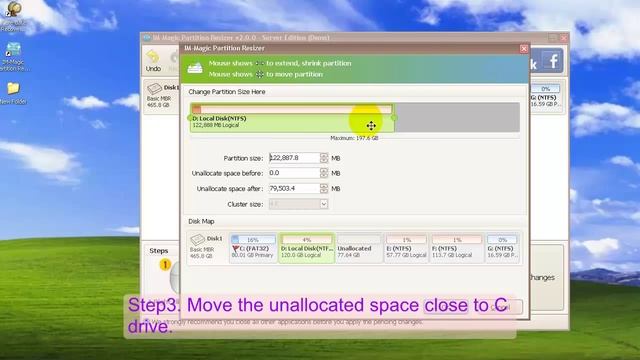Click the 1% usage bar above F: (NTFS)
This screenshot has height=360, width=640.
(x=457, y=240)
